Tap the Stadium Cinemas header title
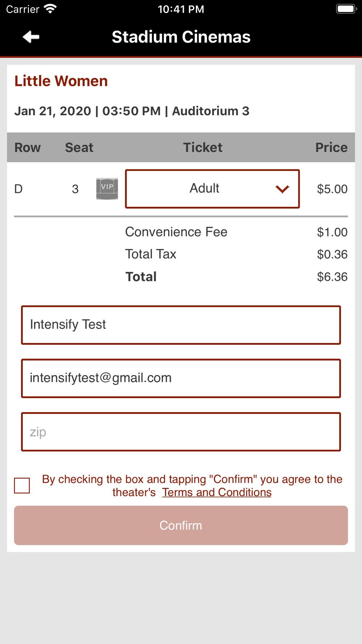 [181, 37]
